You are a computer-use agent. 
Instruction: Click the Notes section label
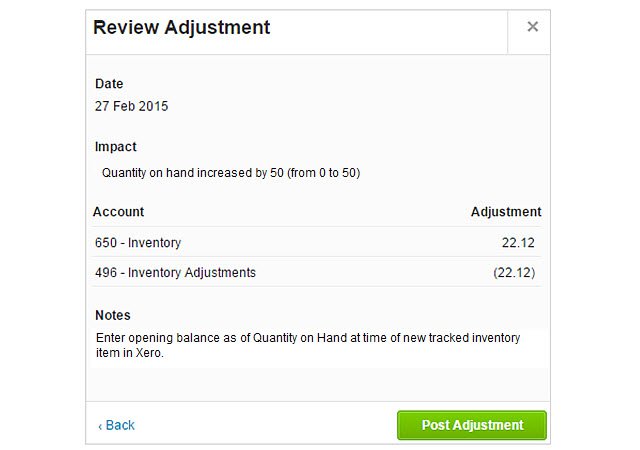(113, 315)
